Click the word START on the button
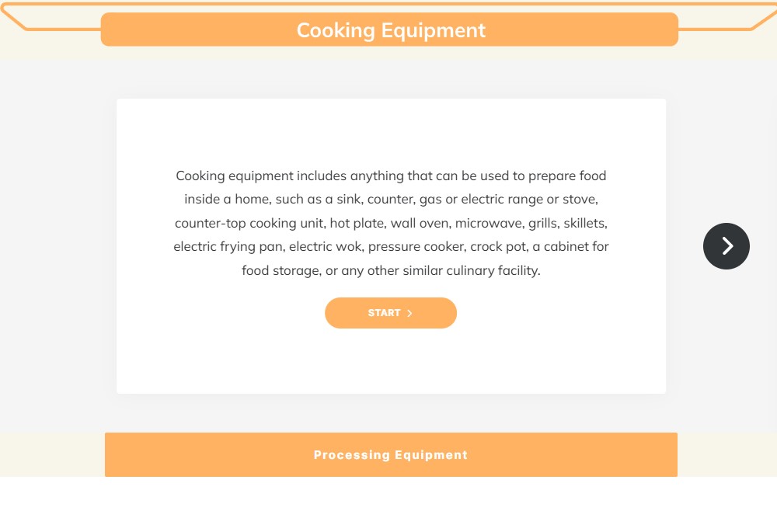Viewport: 777px width, 532px height. 384,313
